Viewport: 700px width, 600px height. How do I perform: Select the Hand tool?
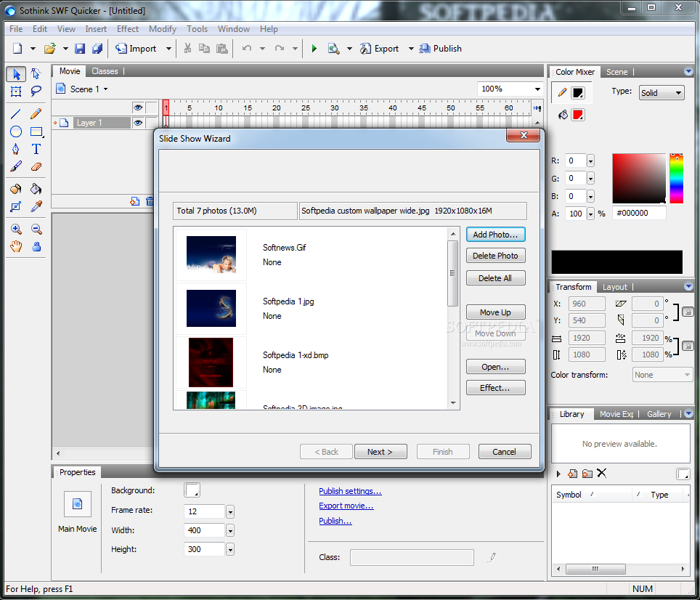point(16,246)
